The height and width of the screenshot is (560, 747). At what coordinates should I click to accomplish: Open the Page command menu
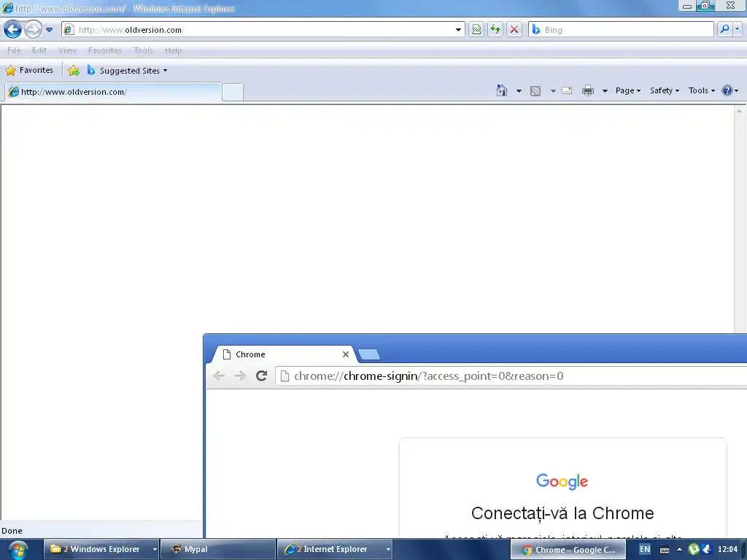(628, 90)
